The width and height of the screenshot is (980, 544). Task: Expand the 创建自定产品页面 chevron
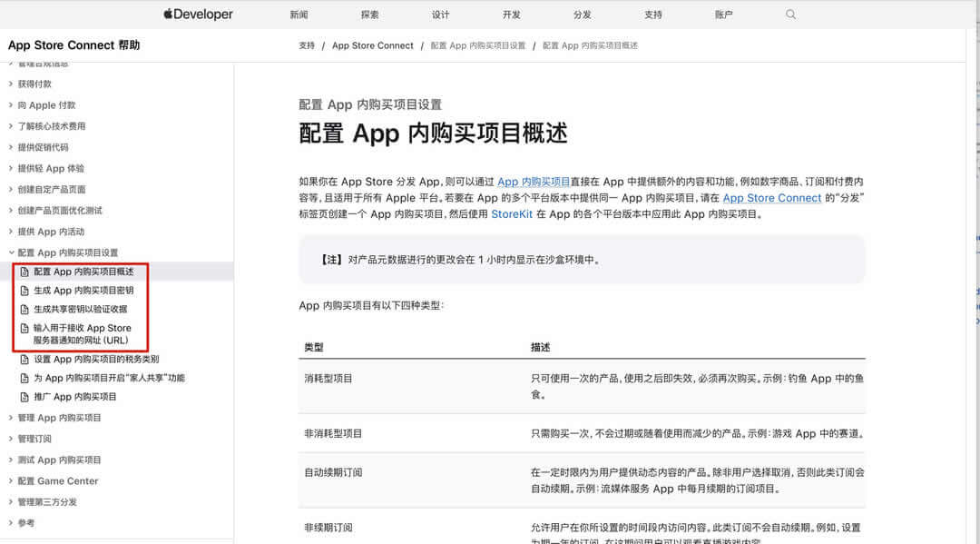11,190
